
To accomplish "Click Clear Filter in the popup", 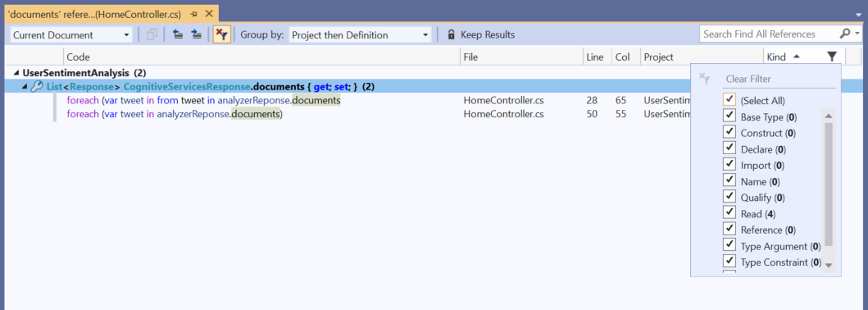I will [748, 79].
